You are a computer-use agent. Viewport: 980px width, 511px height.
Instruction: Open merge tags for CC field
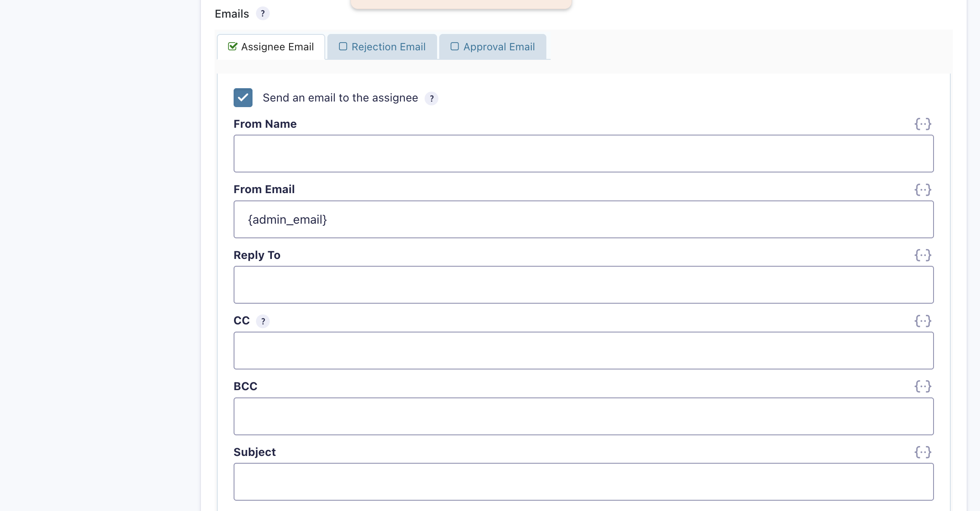[923, 321]
